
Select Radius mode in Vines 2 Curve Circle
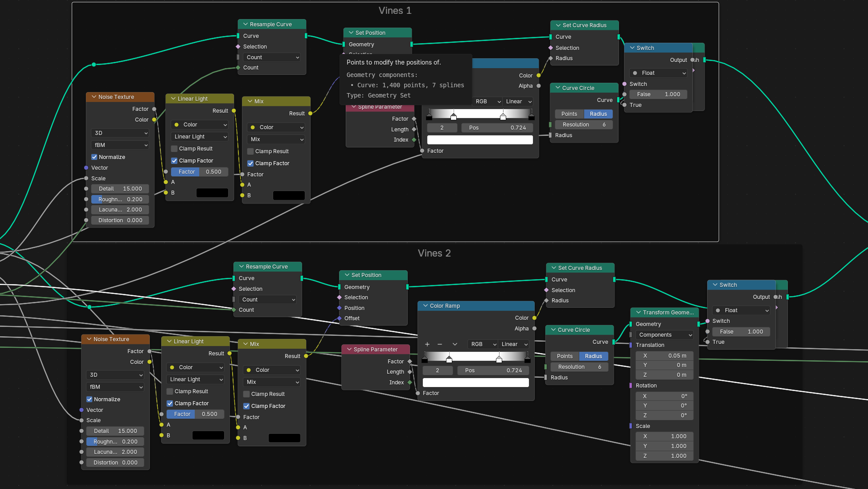coord(593,356)
